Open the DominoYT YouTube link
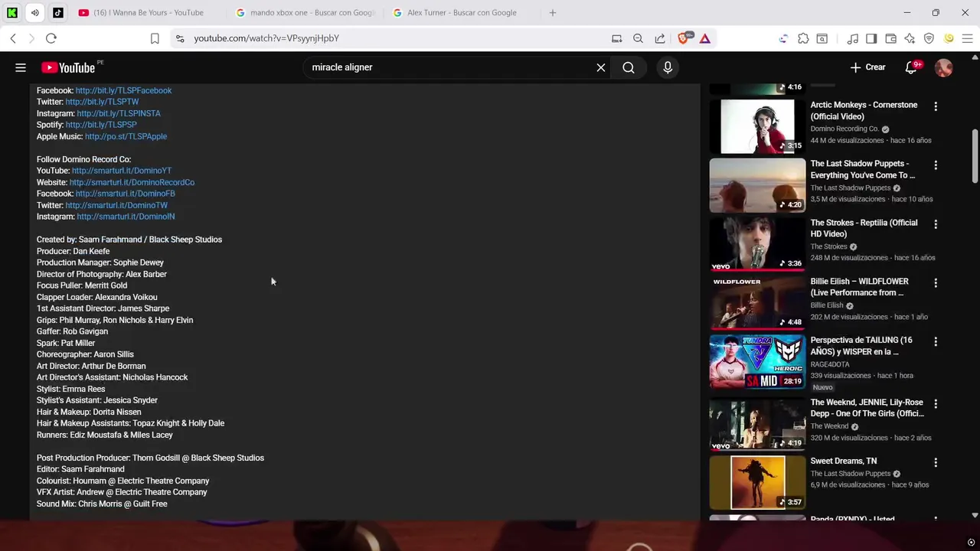The width and height of the screenshot is (980, 551). (x=122, y=171)
